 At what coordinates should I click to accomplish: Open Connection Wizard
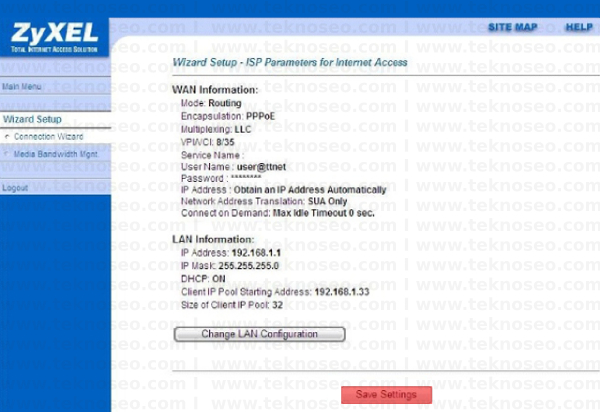pos(49,137)
